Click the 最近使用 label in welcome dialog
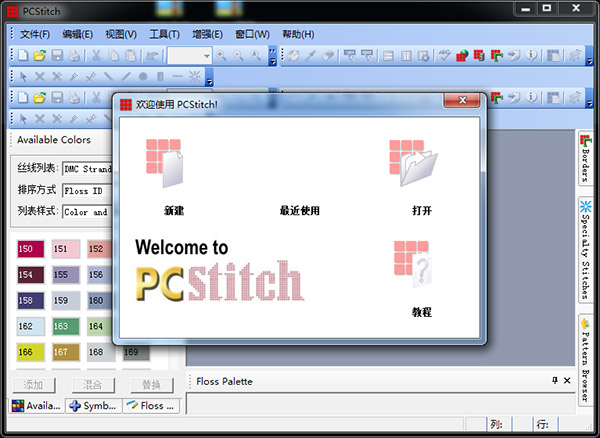The height and width of the screenshot is (438, 600). pos(300,210)
